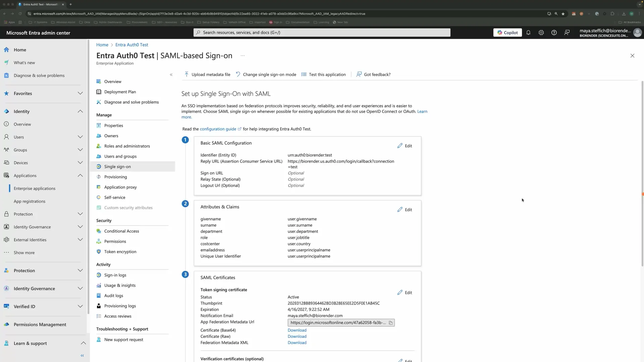644x362 pixels.
Task: Expand the Devices section in sidebar
Action: click(x=80, y=163)
